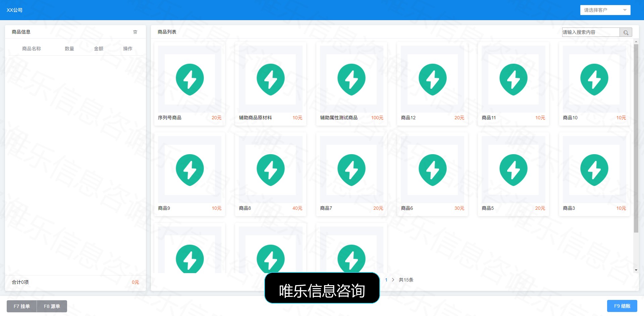Choose the 商品9 product image

(190, 170)
